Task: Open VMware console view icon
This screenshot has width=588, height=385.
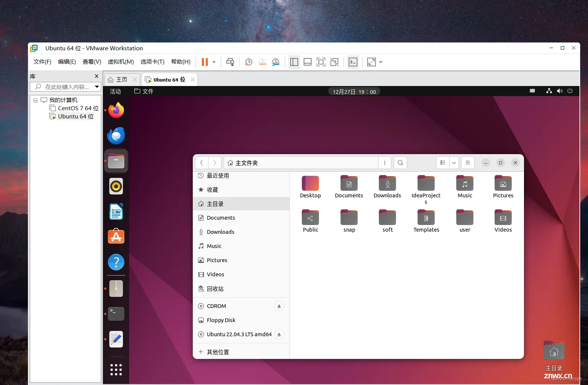Action: 353,62
